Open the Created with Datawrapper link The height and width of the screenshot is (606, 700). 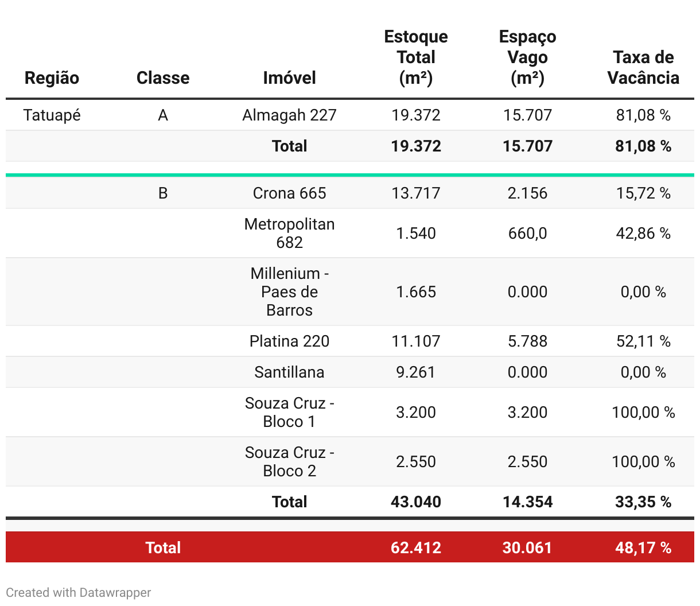79,593
